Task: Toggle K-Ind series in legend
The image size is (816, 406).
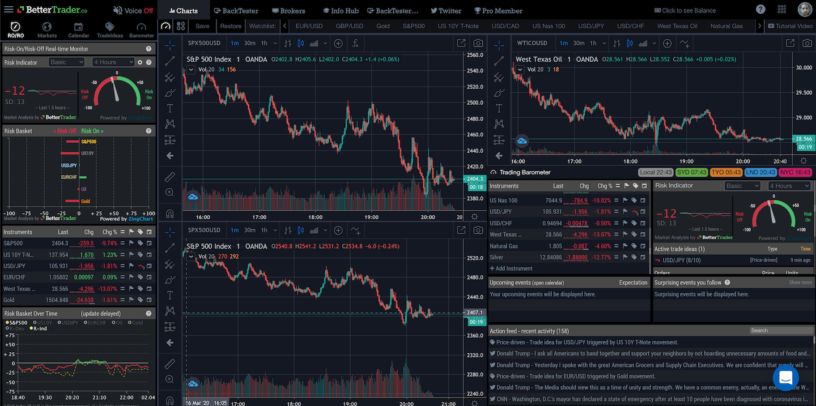Action: (40, 328)
